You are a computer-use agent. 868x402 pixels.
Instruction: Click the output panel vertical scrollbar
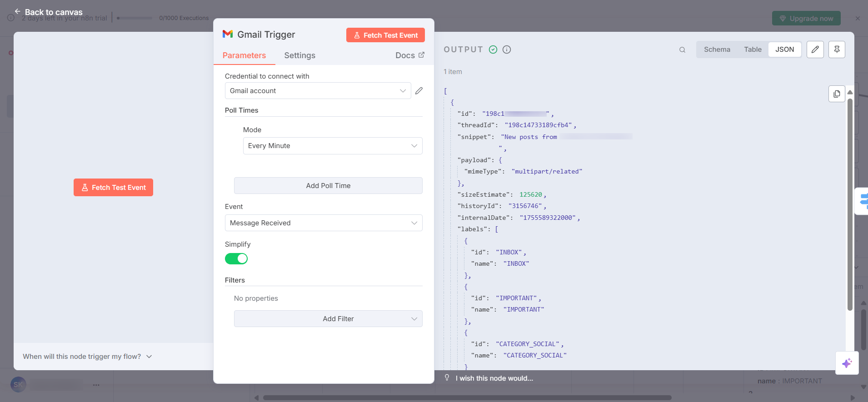pos(850,204)
